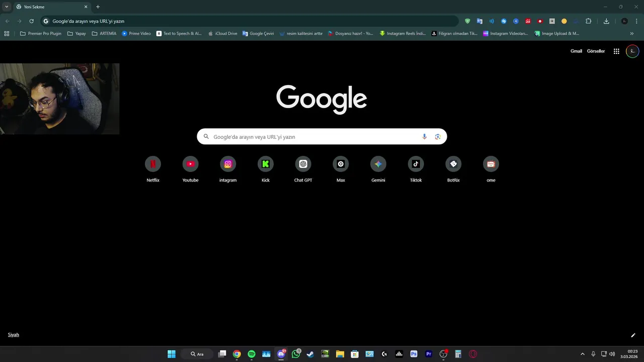Close the Yeni Sekme tab
The image size is (644, 362).
coord(86,7)
